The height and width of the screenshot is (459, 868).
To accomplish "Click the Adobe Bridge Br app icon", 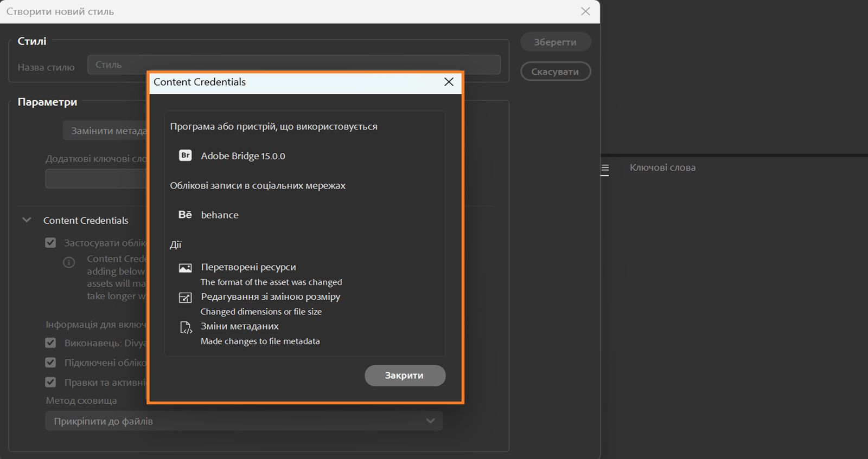I will [186, 156].
